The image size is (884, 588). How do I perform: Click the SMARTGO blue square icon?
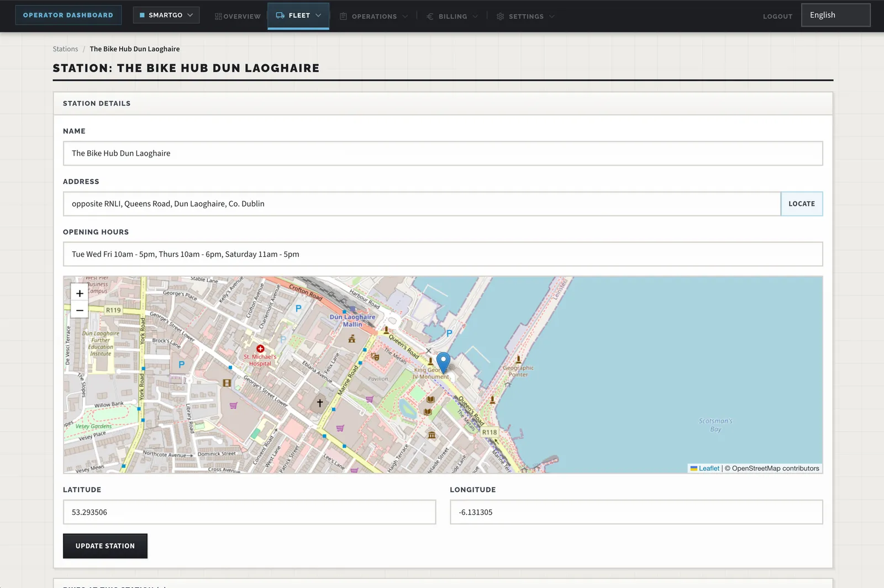(x=142, y=15)
